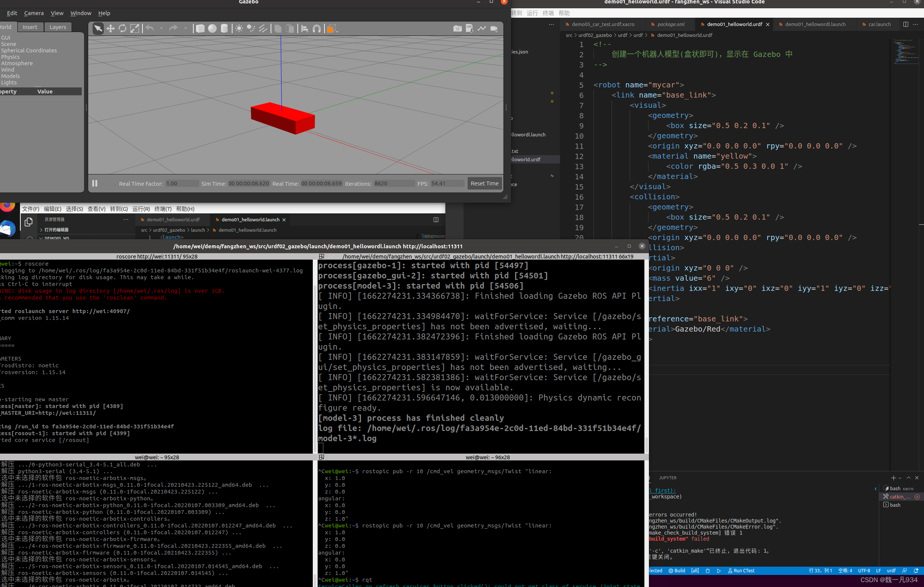The image size is (924, 587).
Task: Select the bash xacro terminal entry
Action: pyautogui.click(x=901, y=488)
